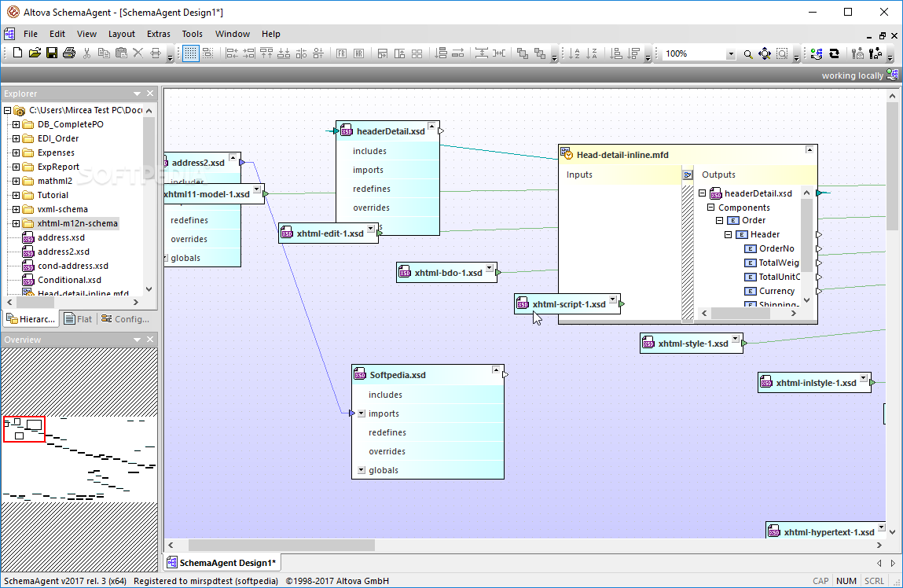The height and width of the screenshot is (588, 903).
Task: Click the red viewport rectangle in Overview
Action: click(24, 429)
